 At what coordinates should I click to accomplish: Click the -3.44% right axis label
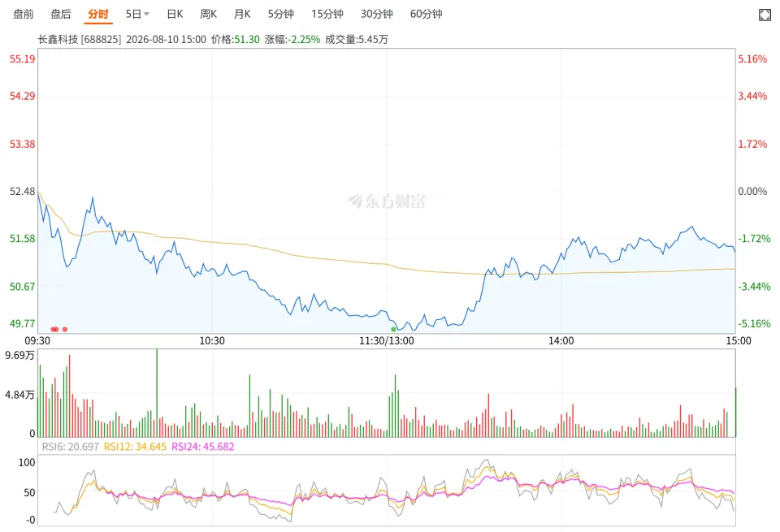point(754,287)
